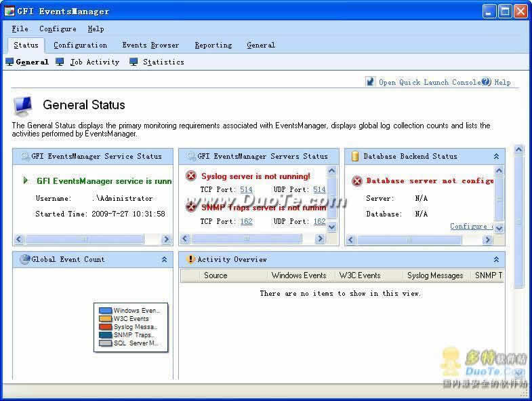Screen dimensions: 532x401
Task: Click the SNMP Traps server error icon
Action: (x=191, y=207)
